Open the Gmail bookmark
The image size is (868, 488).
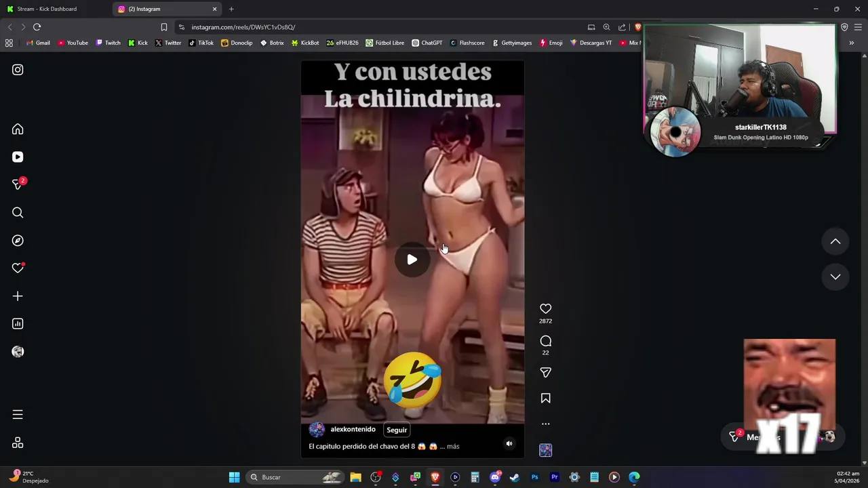pyautogui.click(x=37, y=43)
